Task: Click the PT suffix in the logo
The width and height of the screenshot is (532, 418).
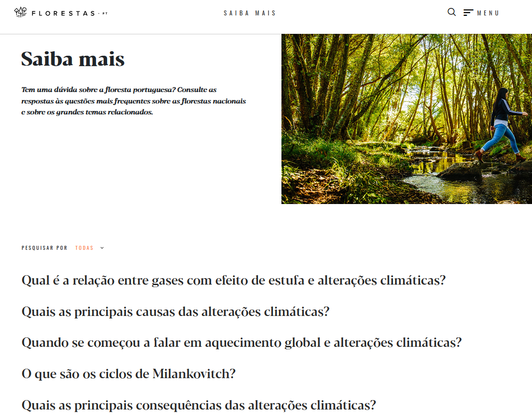Action: point(105,13)
